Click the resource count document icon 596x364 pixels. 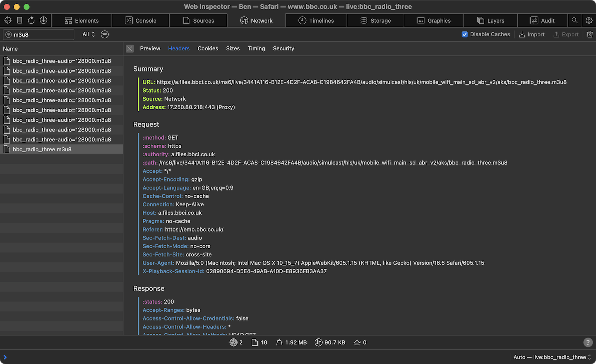pyautogui.click(x=255, y=342)
